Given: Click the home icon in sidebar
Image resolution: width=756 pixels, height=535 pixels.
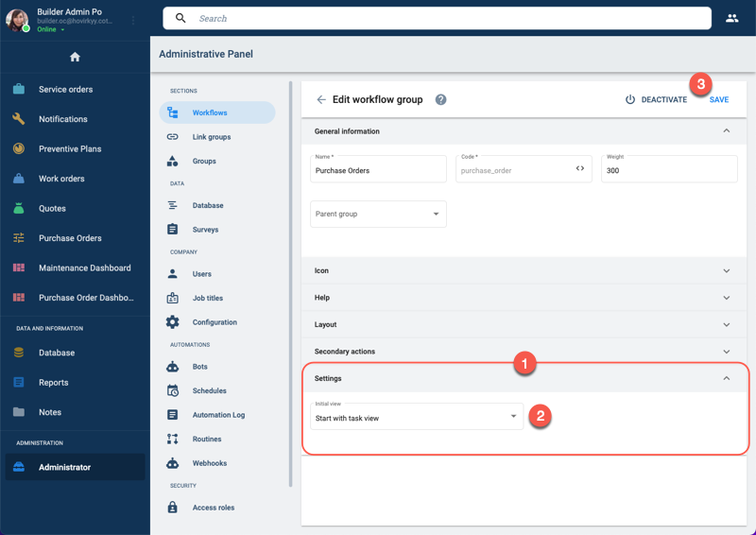Looking at the screenshot, I should [x=75, y=57].
